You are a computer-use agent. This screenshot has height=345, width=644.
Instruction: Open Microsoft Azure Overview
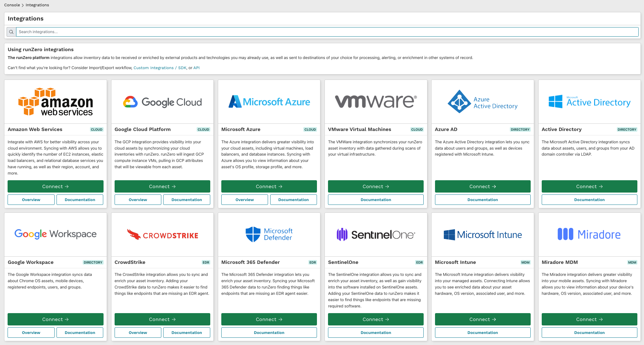tap(245, 200)
